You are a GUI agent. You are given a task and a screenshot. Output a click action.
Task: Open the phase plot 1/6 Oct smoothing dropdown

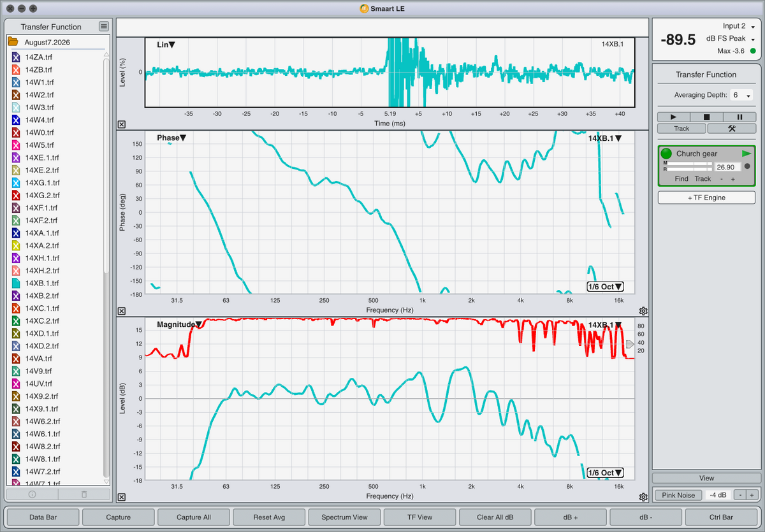coord(605,287)
